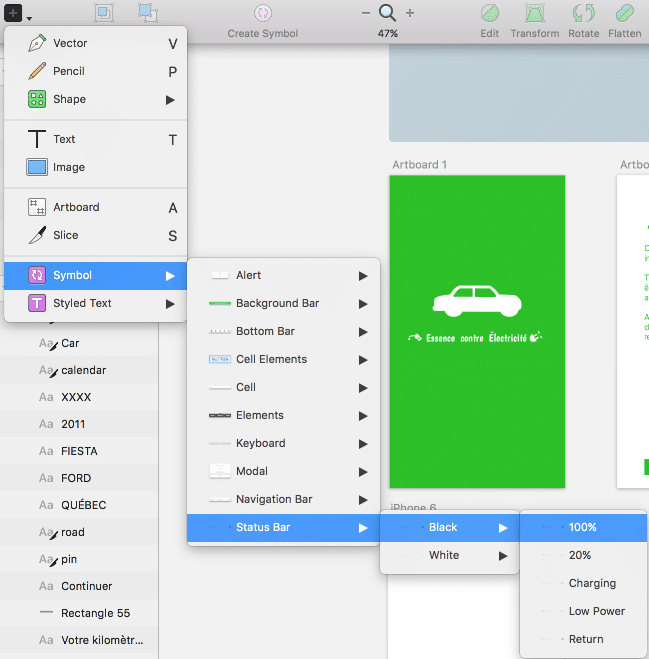Image resolution: width=649 pixels, height=659 pixels.
Task: Select the Low Power status bar symbol
Action: click(596, 612)
